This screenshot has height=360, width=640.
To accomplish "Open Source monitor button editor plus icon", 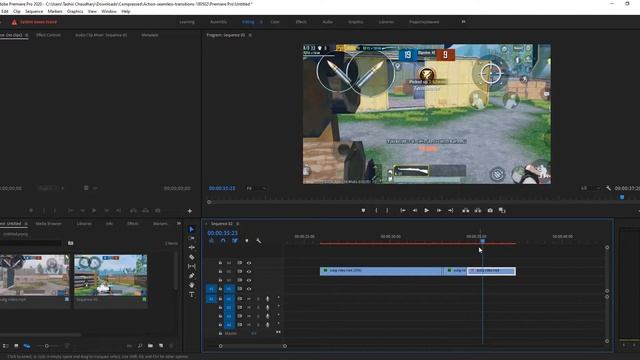I will (x=190, y=211).
